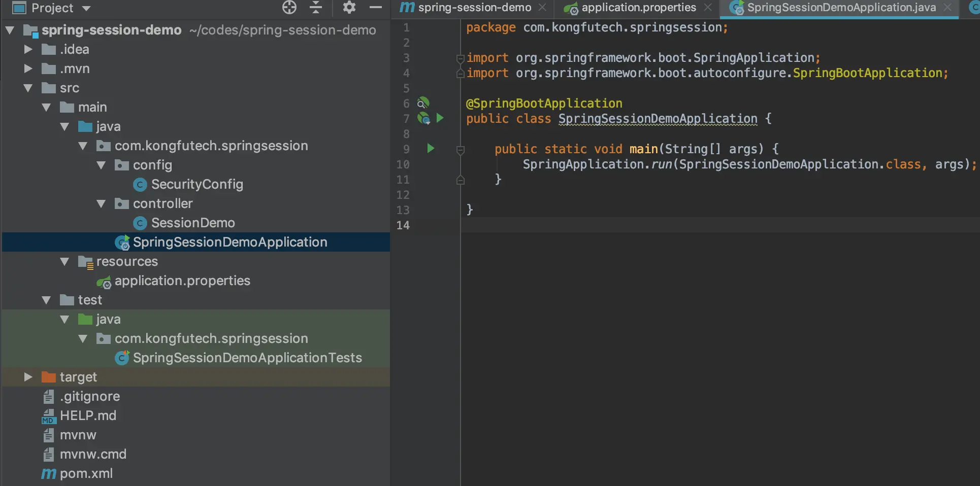Collapse the resources folder
The height and width of the screenshot is (486, 980).
pos(65,262)
